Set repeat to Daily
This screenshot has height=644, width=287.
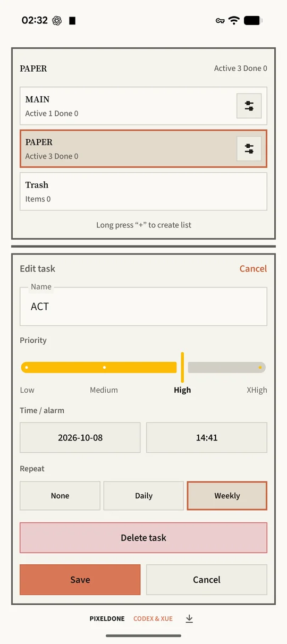tap(143, 496)
